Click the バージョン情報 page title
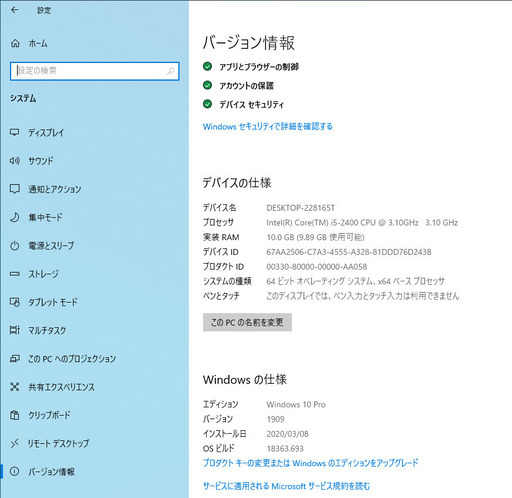 249,43
